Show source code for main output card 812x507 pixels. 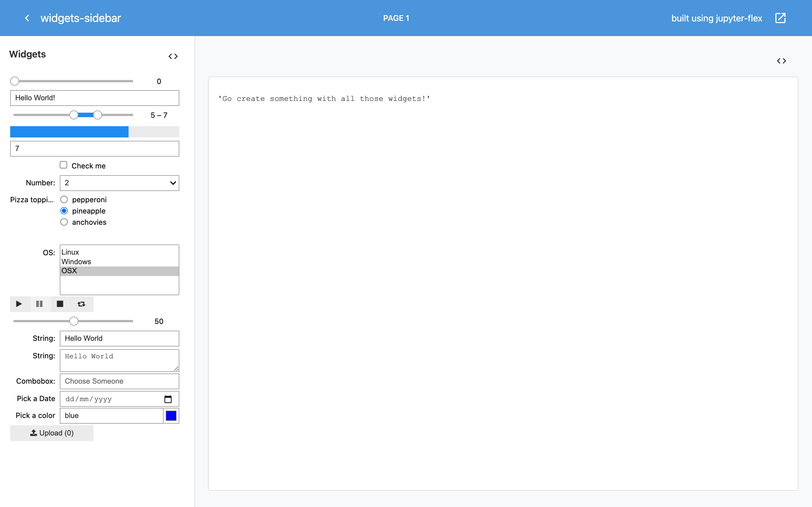(782, 61)
